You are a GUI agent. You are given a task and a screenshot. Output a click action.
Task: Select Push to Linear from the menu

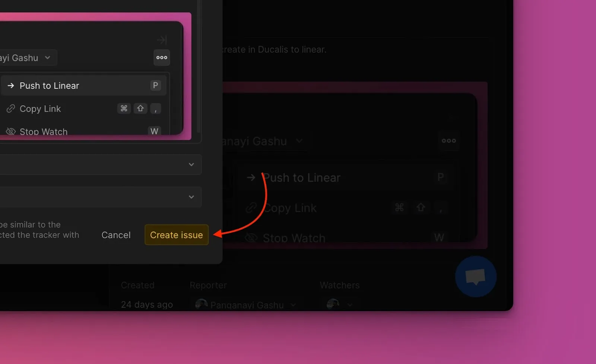49,85
